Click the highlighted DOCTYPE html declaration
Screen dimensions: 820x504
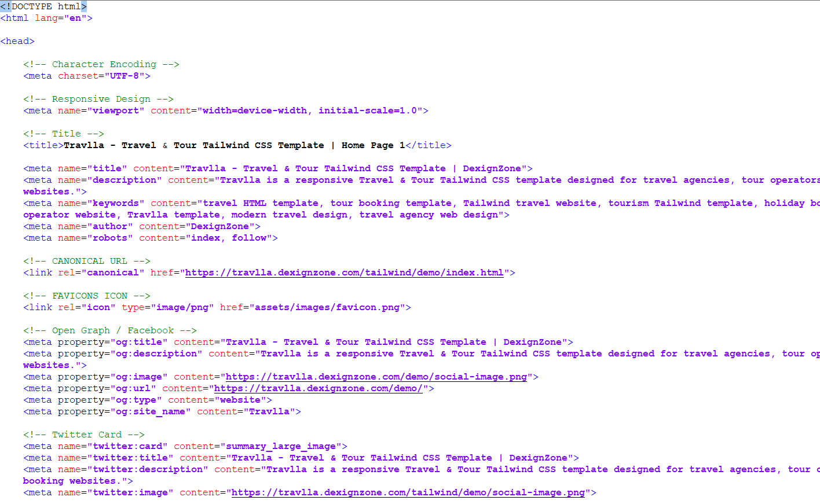(x=43, y=6)
